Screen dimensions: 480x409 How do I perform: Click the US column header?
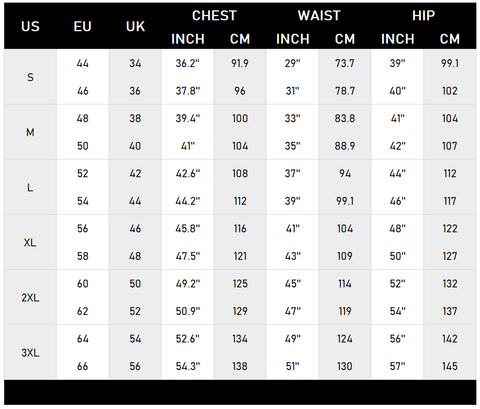(x=30, y=27)
